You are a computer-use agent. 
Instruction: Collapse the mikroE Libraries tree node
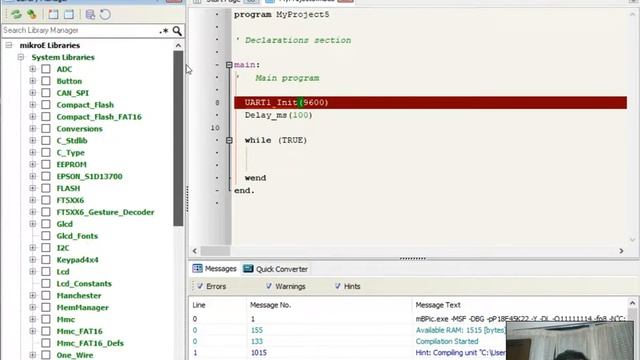click(9, 45)
